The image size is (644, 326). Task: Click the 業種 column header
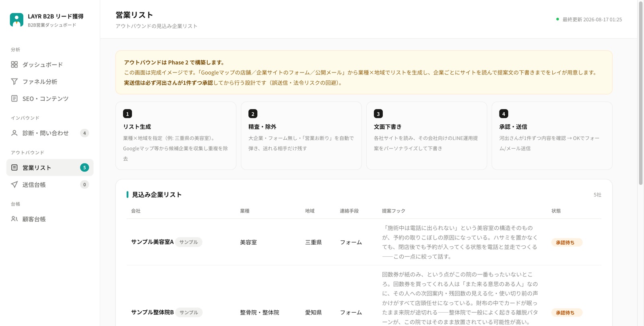[x=245, y=210]
